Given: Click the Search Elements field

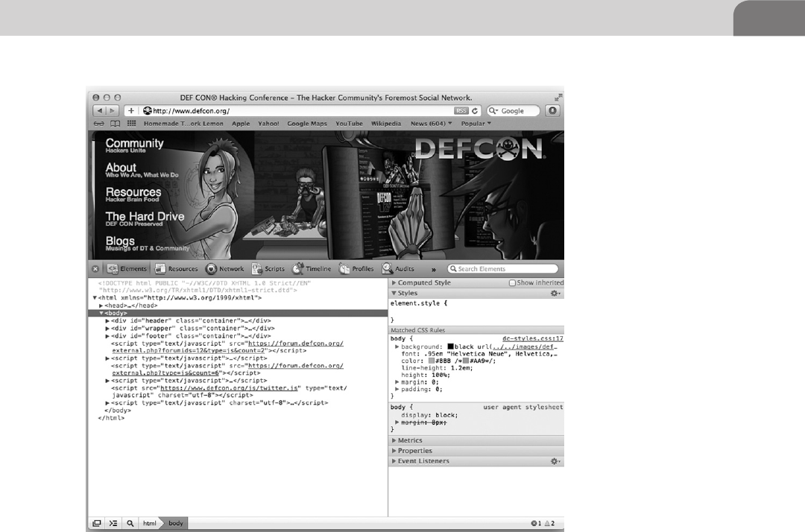Looking at the screenshot, I should (x=502, y=269).
